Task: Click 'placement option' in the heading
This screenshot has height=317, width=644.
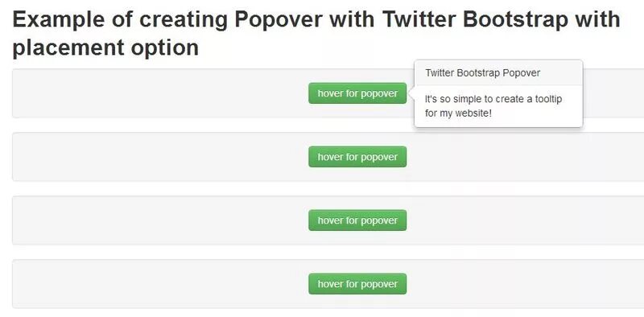Action: (x=105, y=48)
